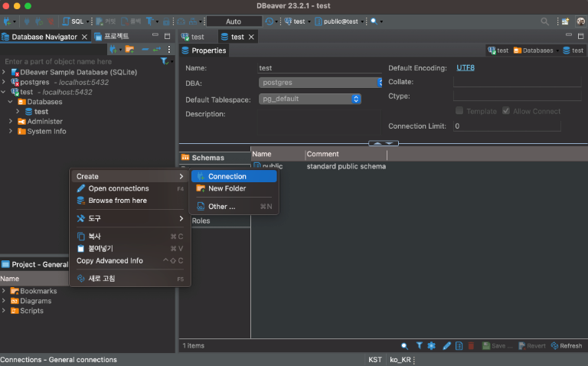This screenshot has height=366, width=588.
Task: Expand the Administer node
Action: pyautogui.click(x=11, y=121)
